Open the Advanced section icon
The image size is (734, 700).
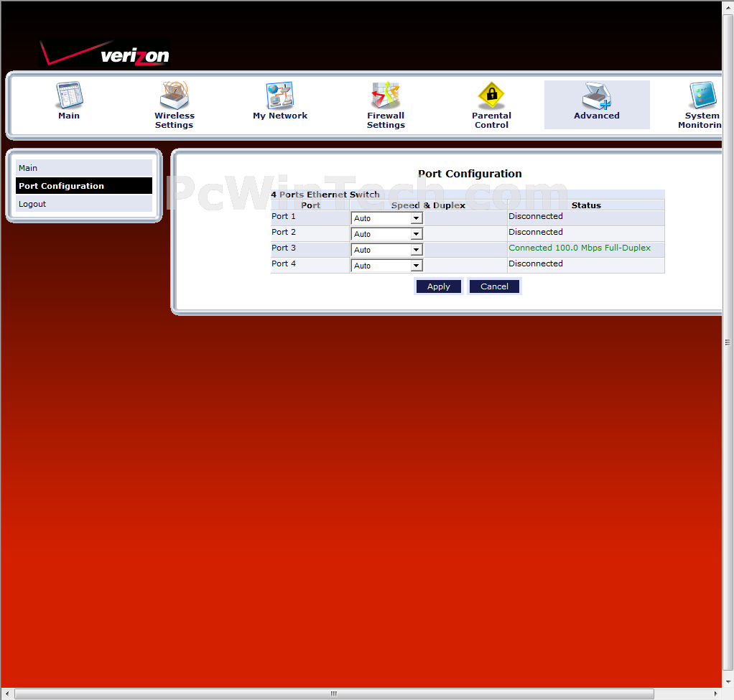tap(596, 95)
